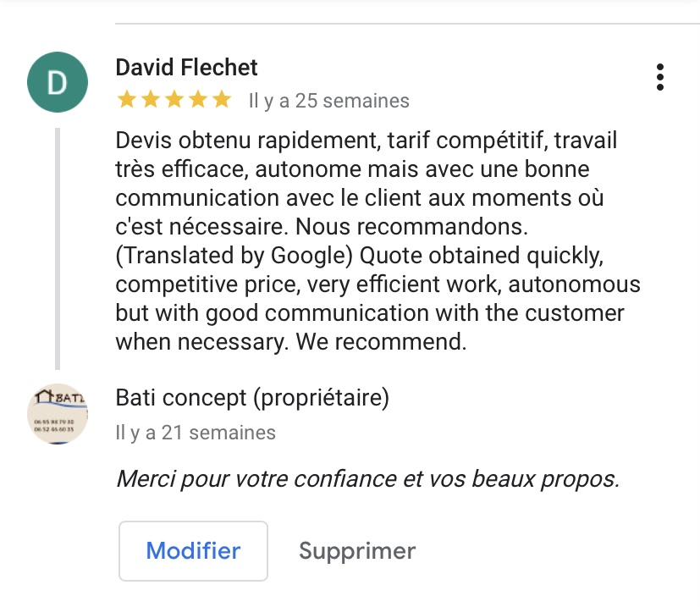Open the three-dot review options menu
This screenshot has width=700, height=607.
660,77
